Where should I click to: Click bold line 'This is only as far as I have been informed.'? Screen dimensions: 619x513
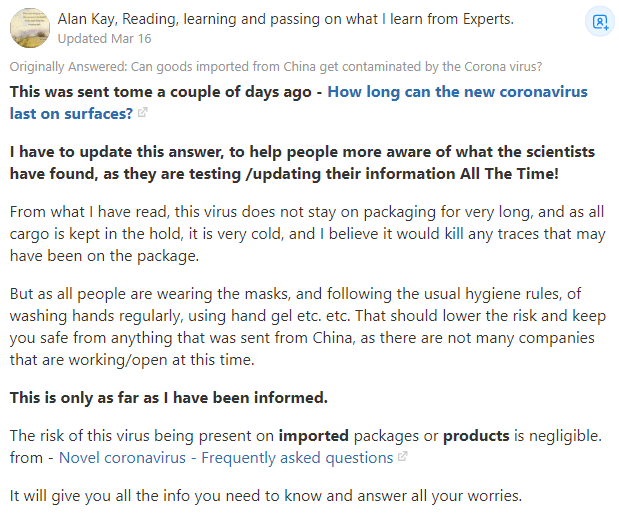[168, 397]
